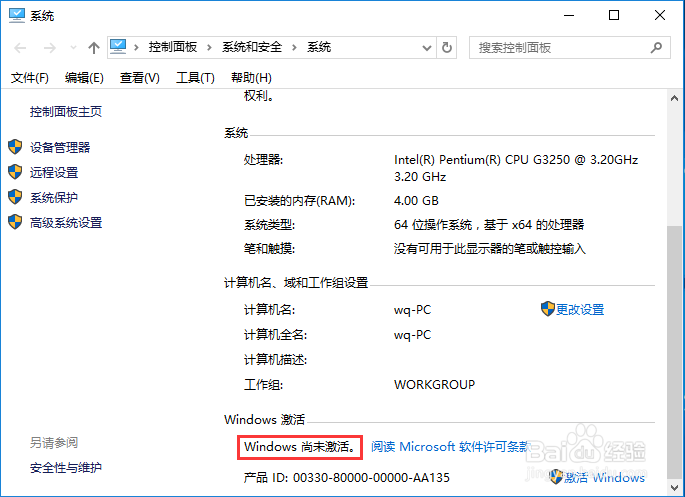This screenshot has height=497, width=685.
Task: Expand chevron after 控制面板 breadcrumb
Action: [209, 47]
